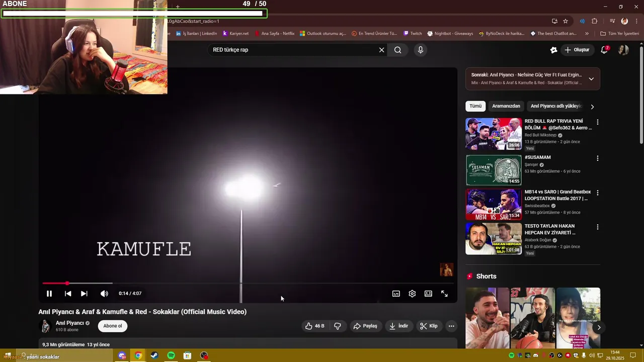Screen dimensions: 644x362
Task: Open Anıl Piyancı channel name link
Action: coord(70,323)
